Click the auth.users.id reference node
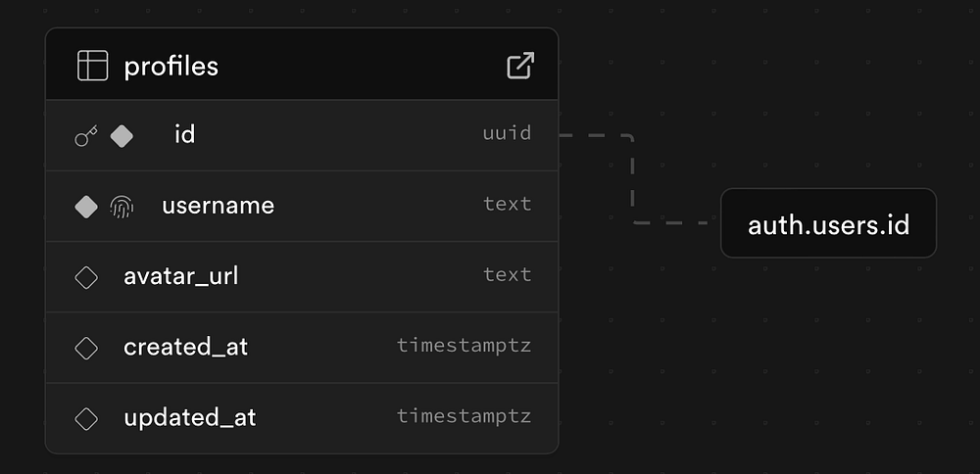This screenshot has height=474, width=980. click(x=828, y=224)
